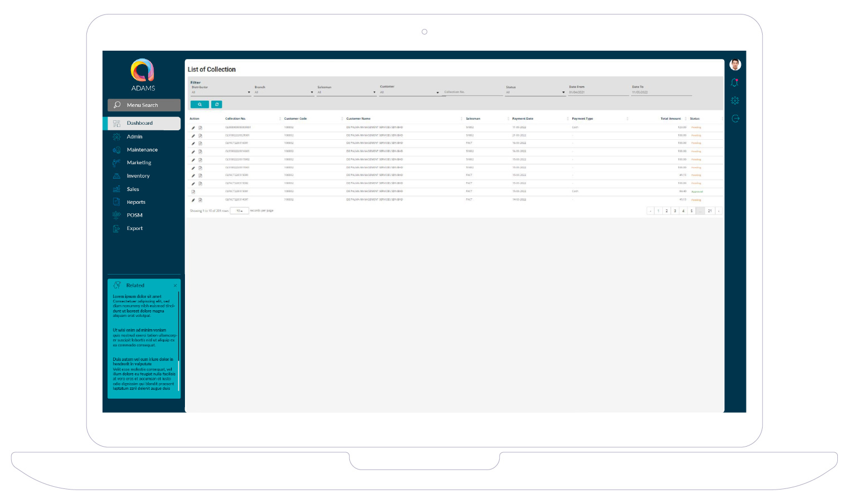Sort by Total Amount column header
849x504 pixels.
pyautogui.click(x=670, y=119)
